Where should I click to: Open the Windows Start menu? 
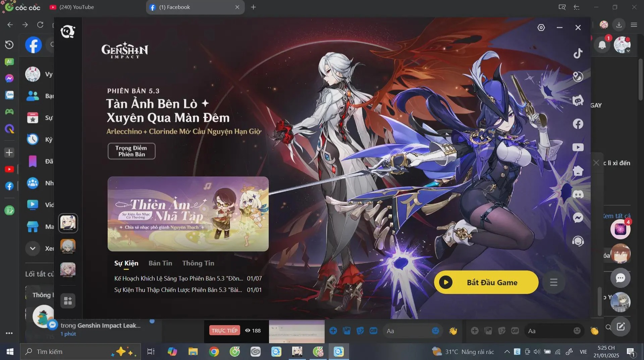point(10,352)
